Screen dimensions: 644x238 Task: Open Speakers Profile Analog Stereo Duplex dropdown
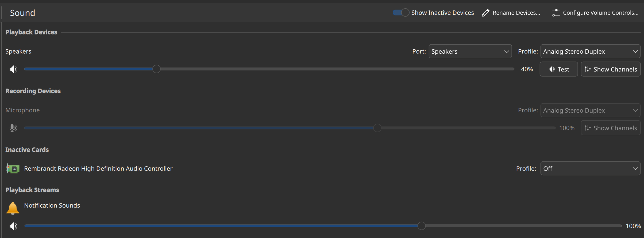(590, 51)
